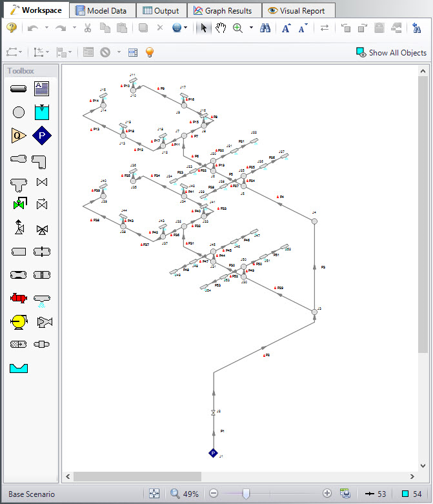Open the zoom magnifier dropdown arrow
This screenshot has width=433, height=504.
click(x=251, y=28)
